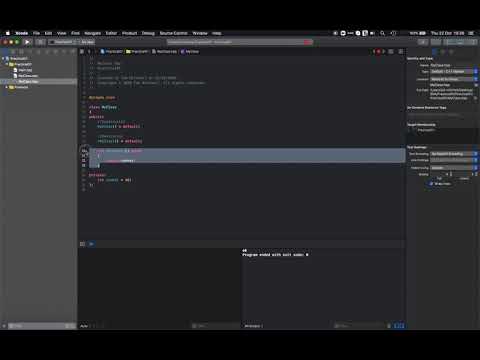Click the variables view Filter field
Screen dimensions: 480x360
pyautogui.click(x=215, y=326)
